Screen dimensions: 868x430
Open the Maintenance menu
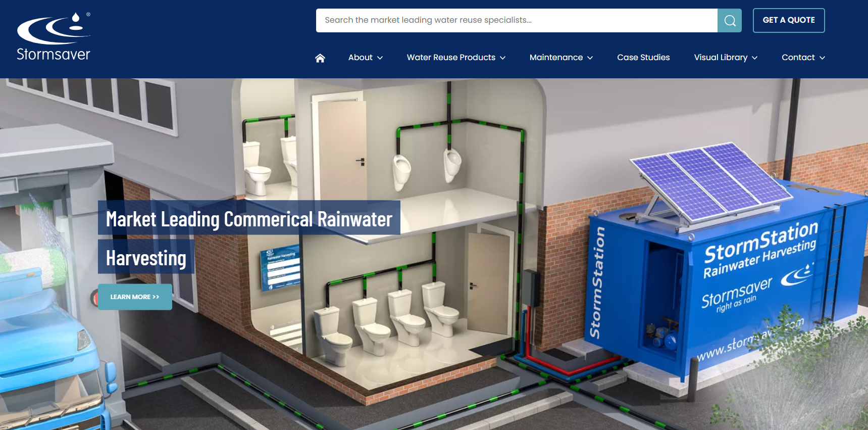tap(556, 58)
